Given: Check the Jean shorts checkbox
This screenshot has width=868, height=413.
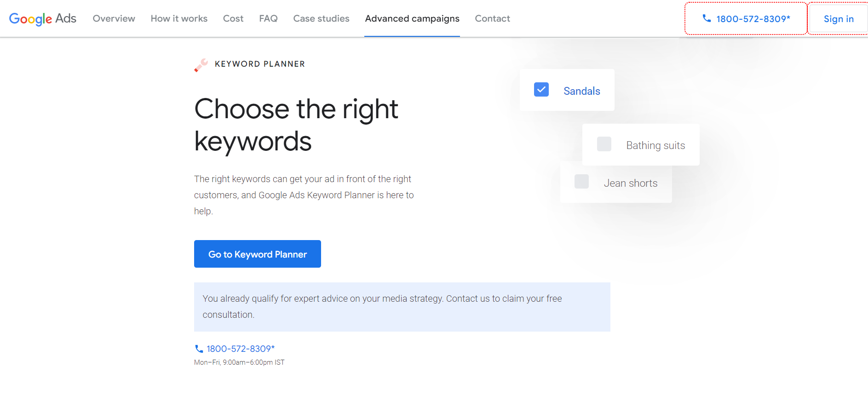Looking at the screenshot, I should tap(581, 181).
